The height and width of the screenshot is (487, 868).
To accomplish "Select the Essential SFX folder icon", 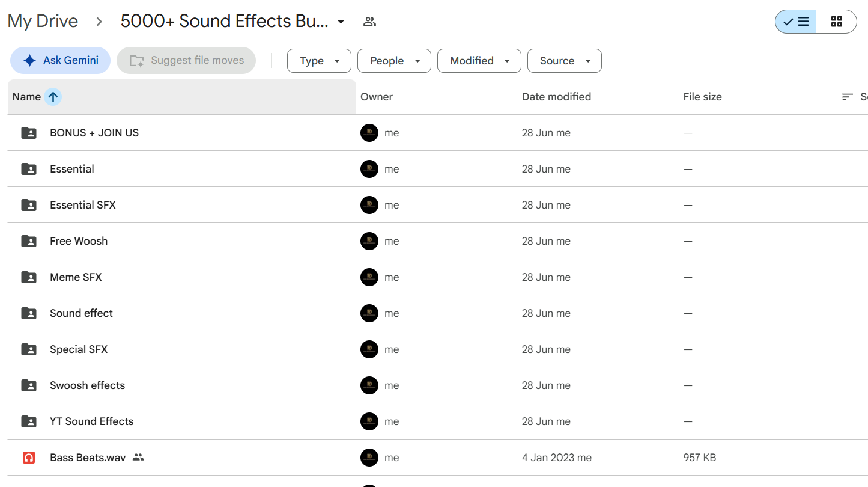I will 29,205.
